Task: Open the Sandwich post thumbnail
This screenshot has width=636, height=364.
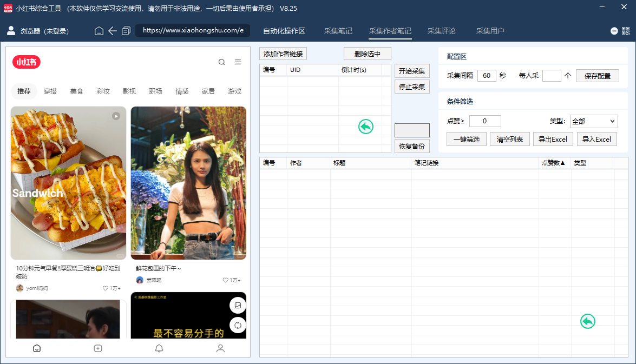Action: [68, 183]
